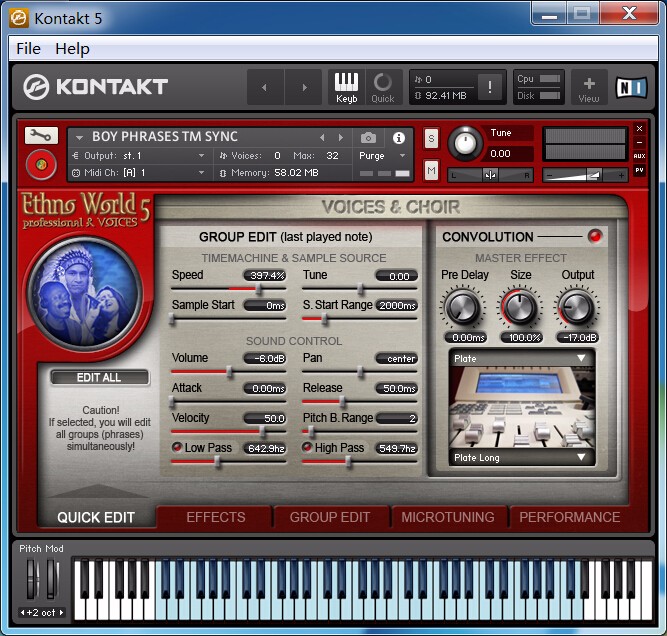667x636 pixels.
Task: Click the Pitch B. Range value field
Action: [396, 419]
